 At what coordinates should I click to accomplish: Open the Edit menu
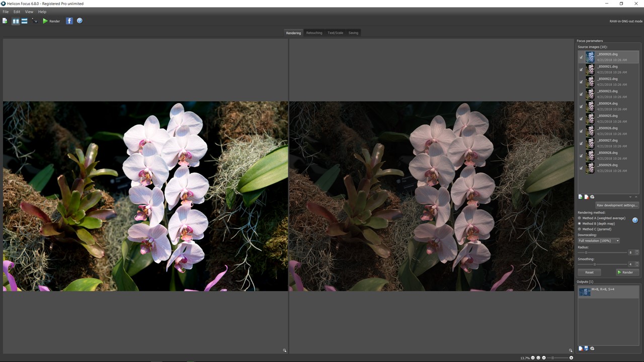coord(17,12)
